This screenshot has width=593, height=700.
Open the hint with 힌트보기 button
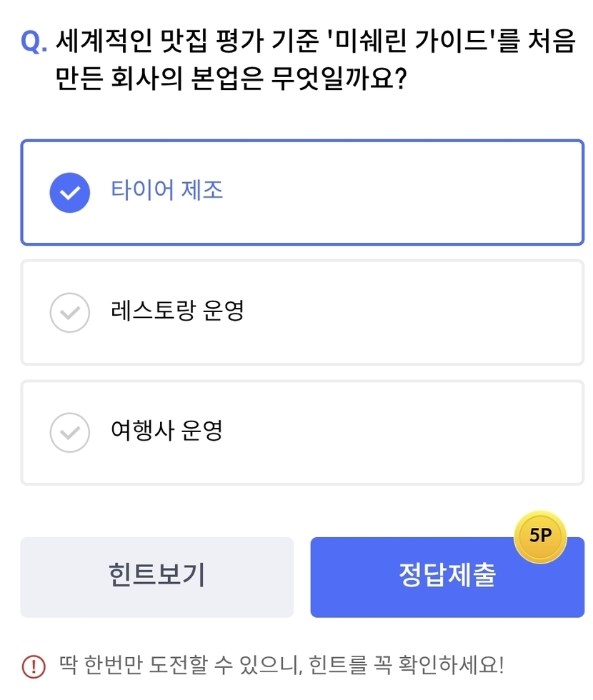point(156,576)
